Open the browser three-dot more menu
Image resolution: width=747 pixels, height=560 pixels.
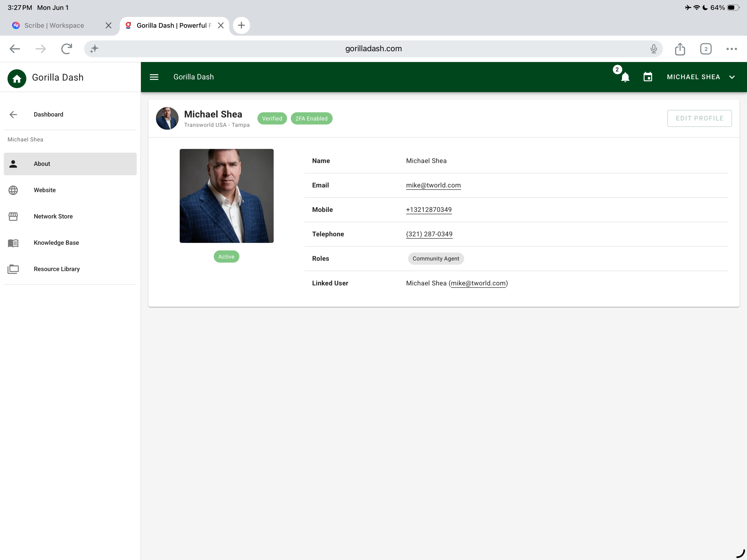tap(732, 49)
